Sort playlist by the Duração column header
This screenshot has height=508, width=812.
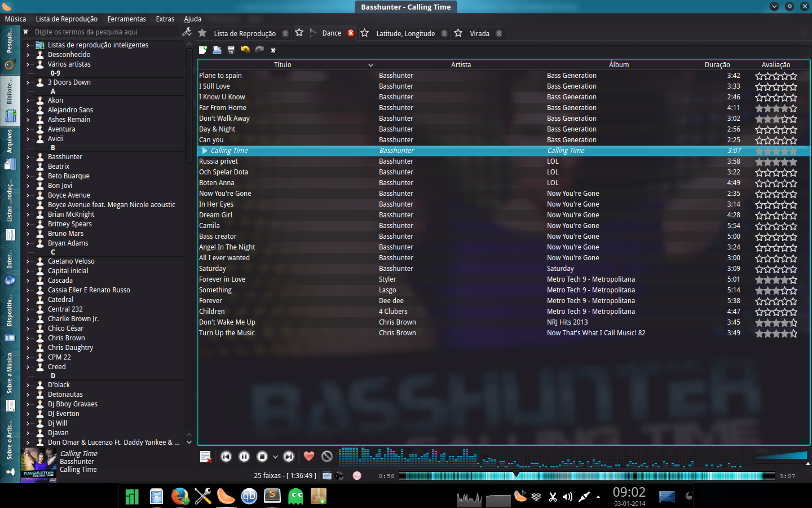click(717, 65)
